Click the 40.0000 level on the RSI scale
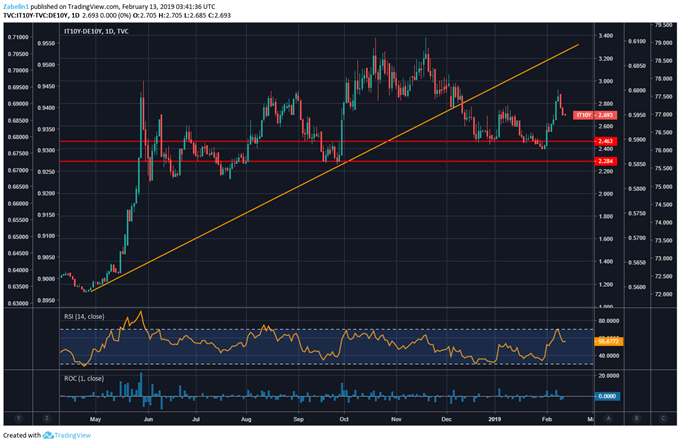680x444 pixels. (x=609, y=356)
